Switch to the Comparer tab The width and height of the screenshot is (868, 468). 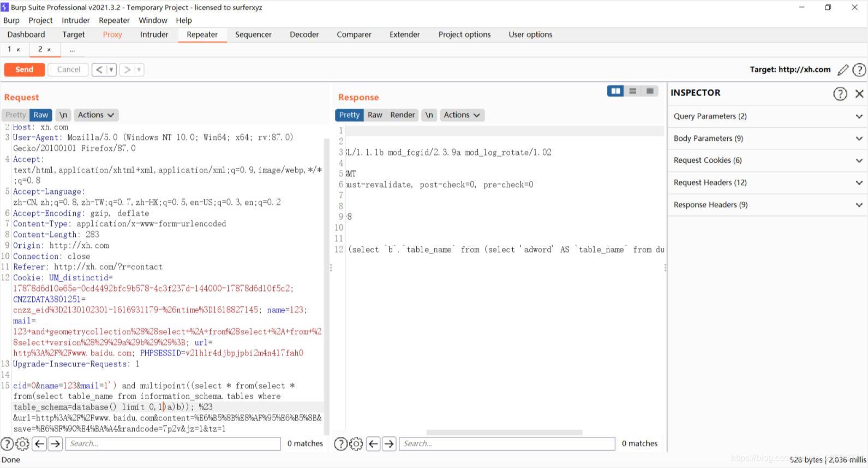click(354, 34)
